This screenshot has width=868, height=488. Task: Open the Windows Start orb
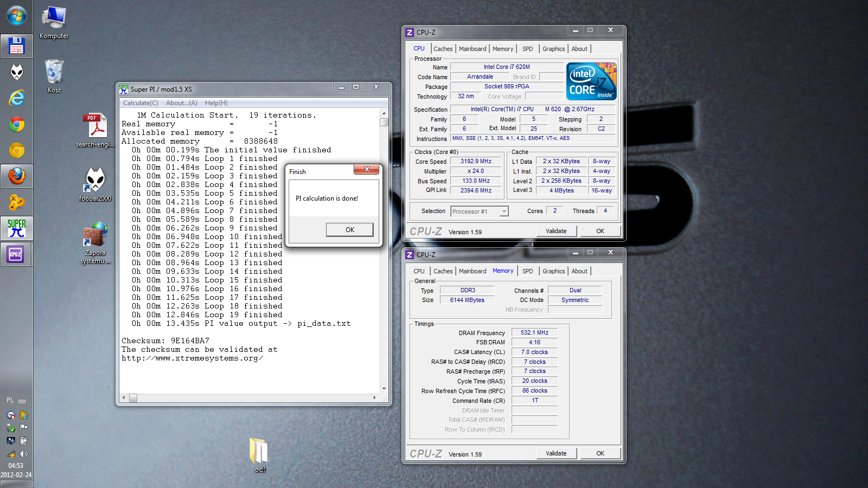click(16, 16)
